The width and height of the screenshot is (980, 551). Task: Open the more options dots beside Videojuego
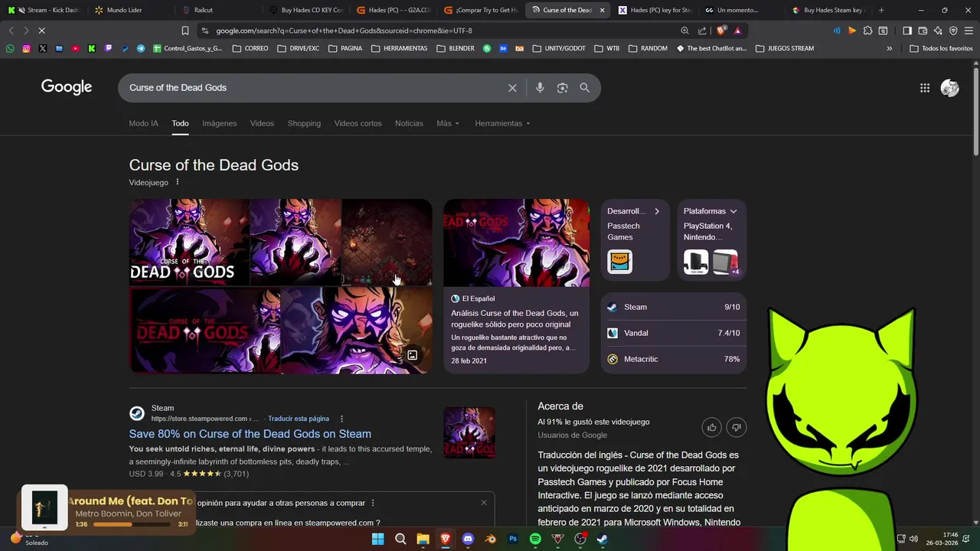(178, 182)
